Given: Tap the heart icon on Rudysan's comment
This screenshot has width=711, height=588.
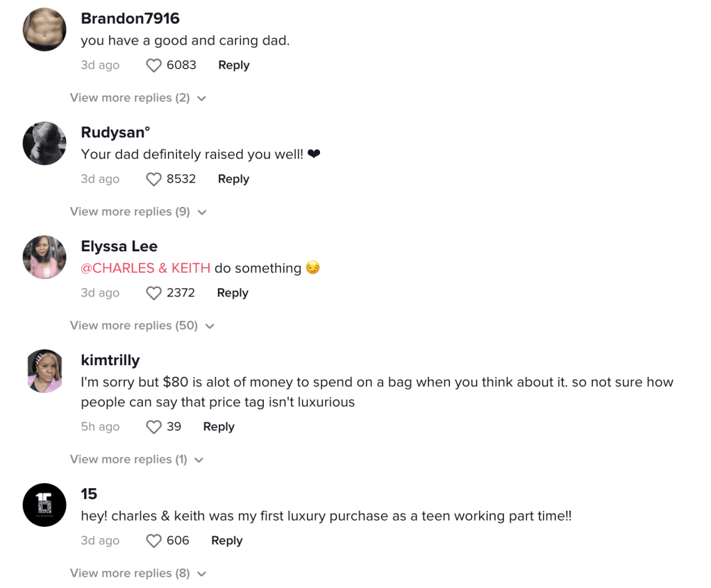Looking at the screenshot, I should tap(153, 178).
